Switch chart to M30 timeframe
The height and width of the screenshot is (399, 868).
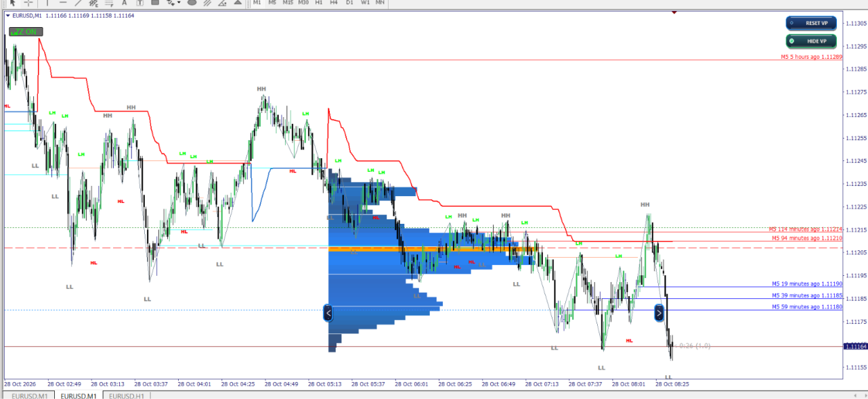[303, 3]
